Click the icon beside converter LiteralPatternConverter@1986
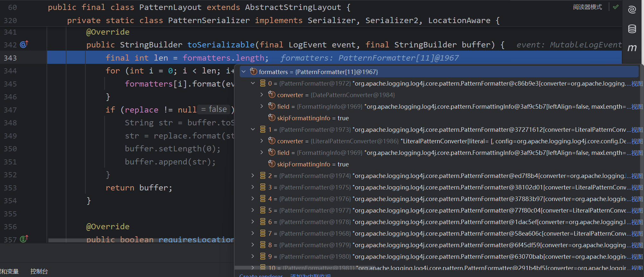The image size is (644, 277). [x=272, y=141]
